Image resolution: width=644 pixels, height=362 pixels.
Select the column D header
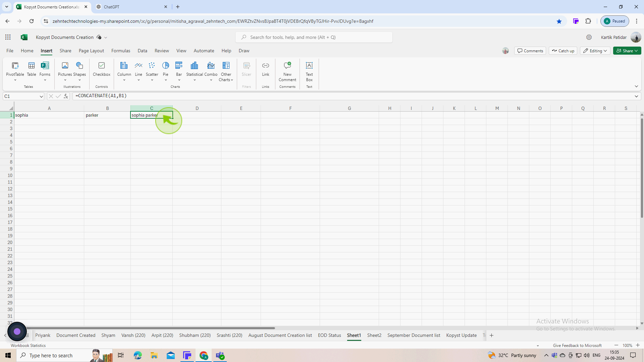click(x=197, y=108)
